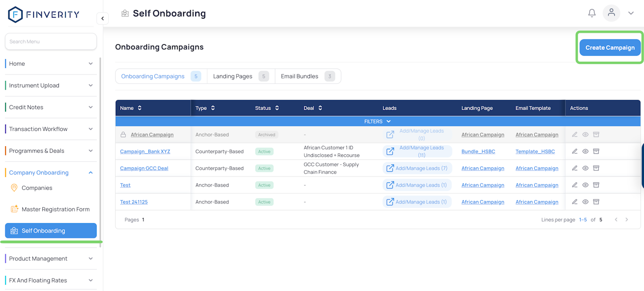
Task: Go to next page of results
Action: [627, 220]
